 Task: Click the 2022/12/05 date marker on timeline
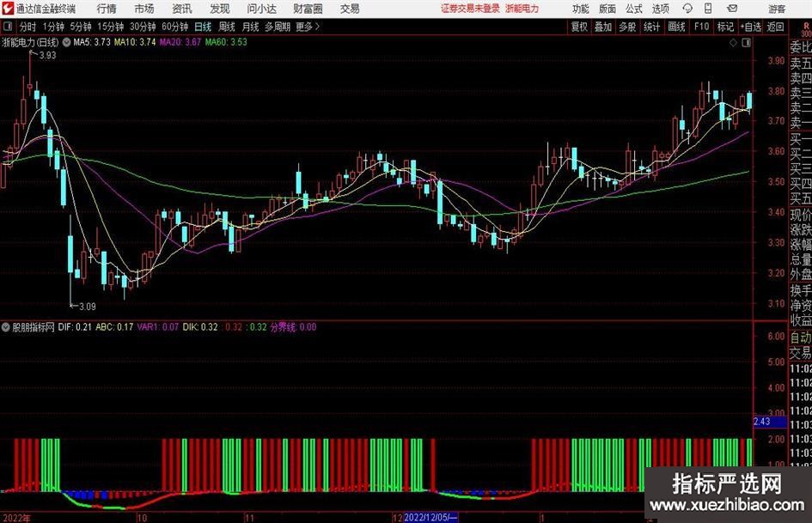click(x=430, y=518)
